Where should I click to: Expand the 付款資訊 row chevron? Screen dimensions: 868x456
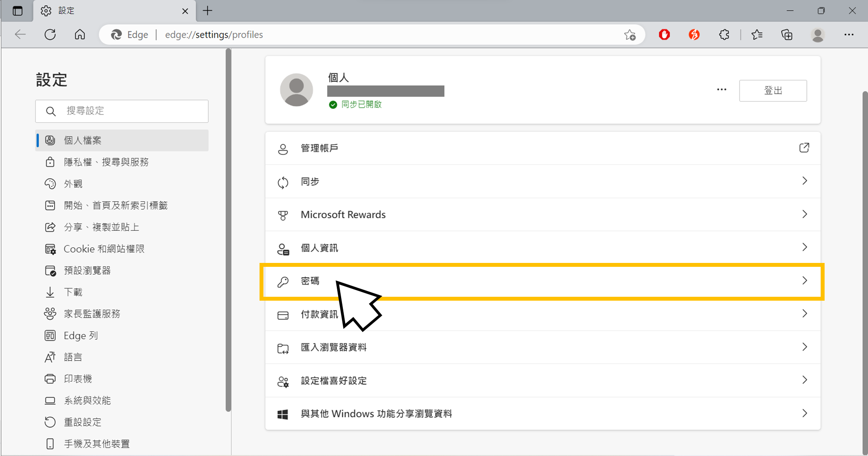(x=805, y=314)
